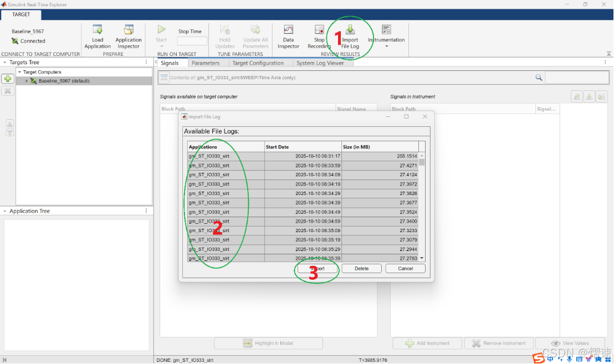Collapse the Targets Tree panel

(x=4, y=62)
